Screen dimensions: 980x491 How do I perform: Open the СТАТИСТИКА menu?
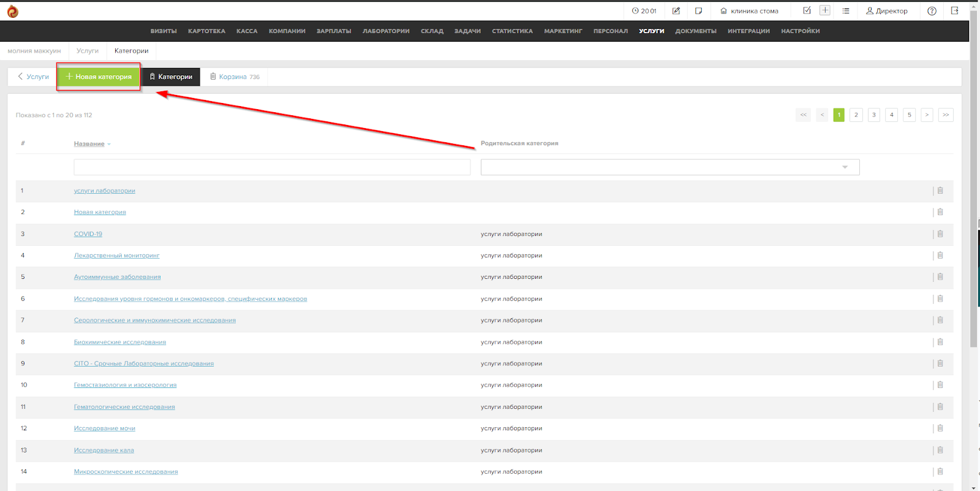click(x=512, y=31)
